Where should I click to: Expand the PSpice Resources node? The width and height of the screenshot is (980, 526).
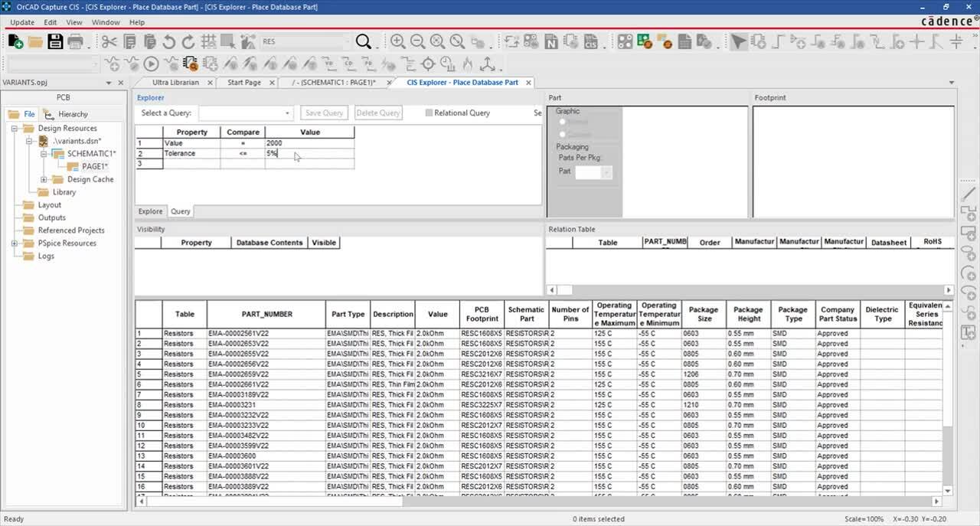coord(15,243)
